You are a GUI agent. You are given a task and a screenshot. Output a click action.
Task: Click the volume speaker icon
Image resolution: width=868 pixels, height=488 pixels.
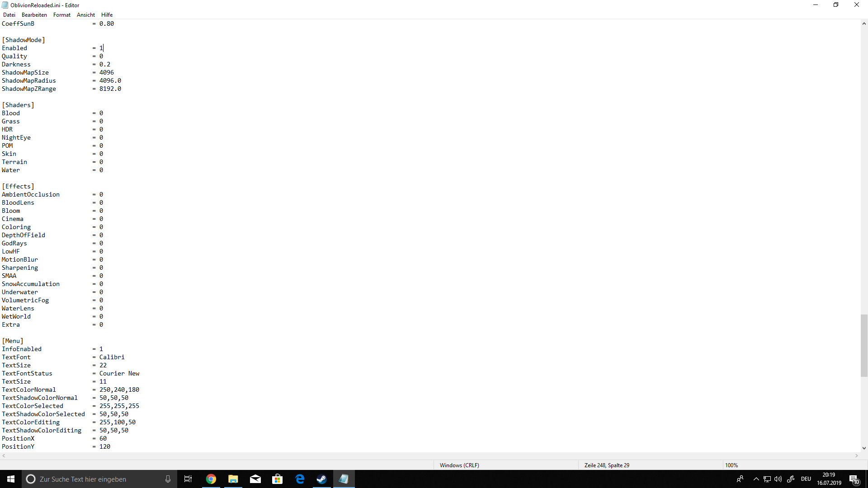coord(778,479)
